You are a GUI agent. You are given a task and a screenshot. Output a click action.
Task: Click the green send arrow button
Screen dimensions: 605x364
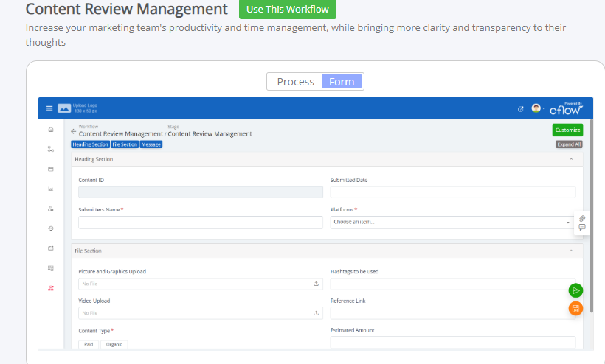click(575, 290)
